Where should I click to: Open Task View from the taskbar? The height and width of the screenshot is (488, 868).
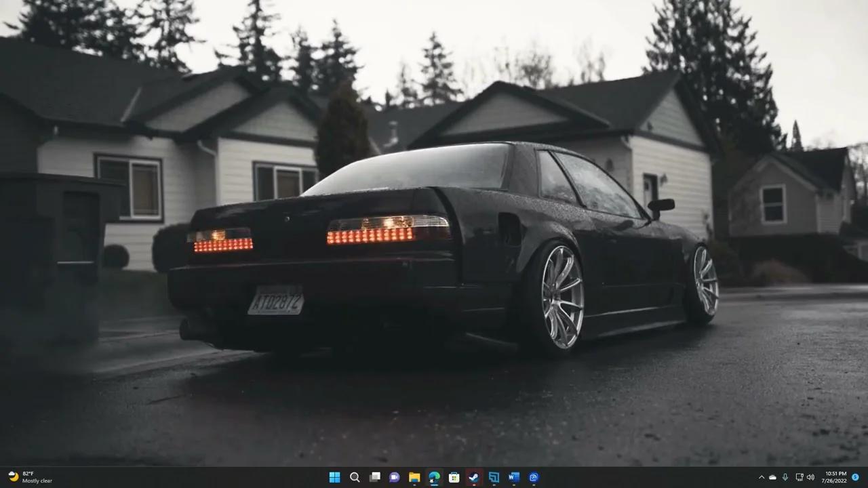[x=374, y=477]
